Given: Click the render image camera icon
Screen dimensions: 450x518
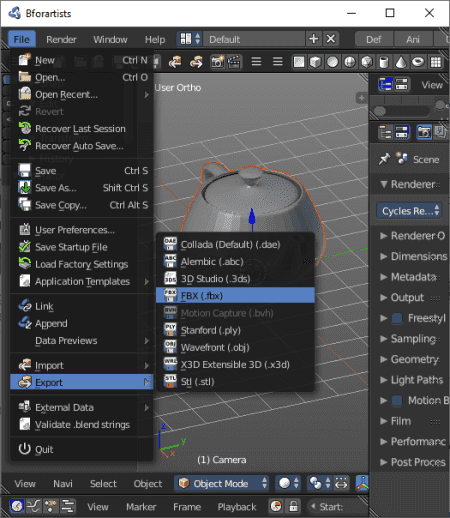Looking at the screenshot, I should pyautogui.click(x=217, y=62).
